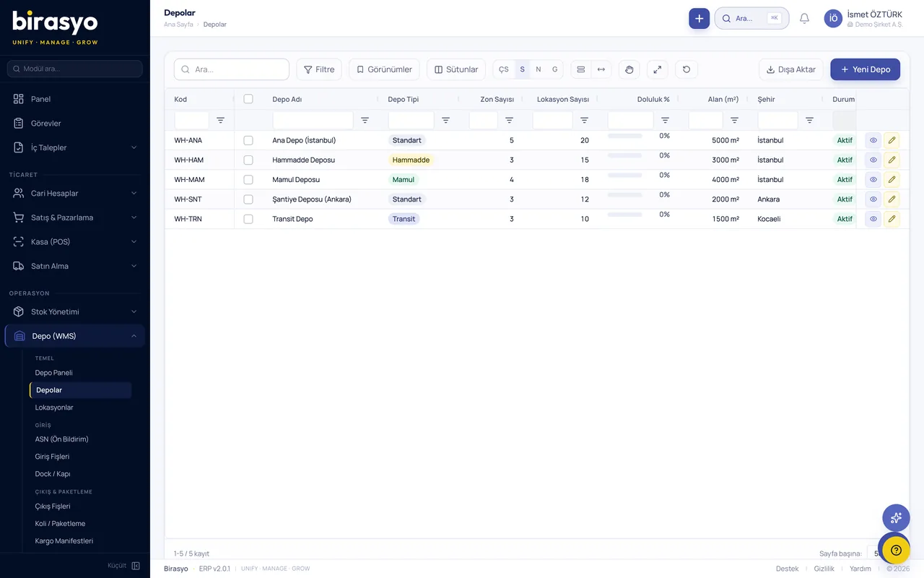Expand the Kasa (POS) menu
This screenshot has width=924, height=578.
pyautogui.click(x=75, y=241)
